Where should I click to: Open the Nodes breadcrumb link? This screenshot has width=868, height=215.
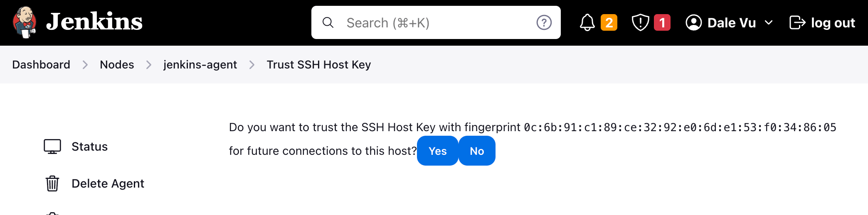point(117,65)
